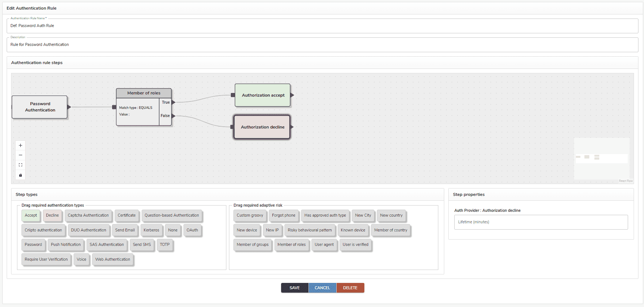
Task: Pick the Custom groovy risk step
Action: 250,216
